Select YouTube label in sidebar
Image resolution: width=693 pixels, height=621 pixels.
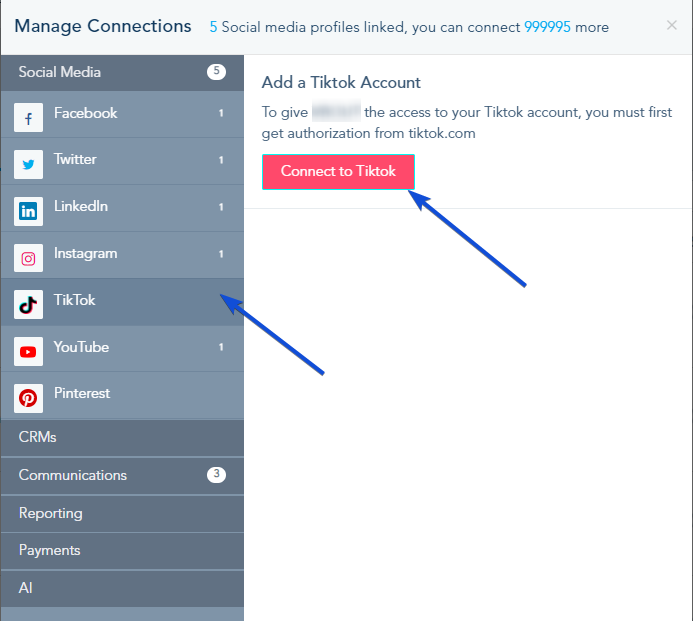[x=81, y=347]
